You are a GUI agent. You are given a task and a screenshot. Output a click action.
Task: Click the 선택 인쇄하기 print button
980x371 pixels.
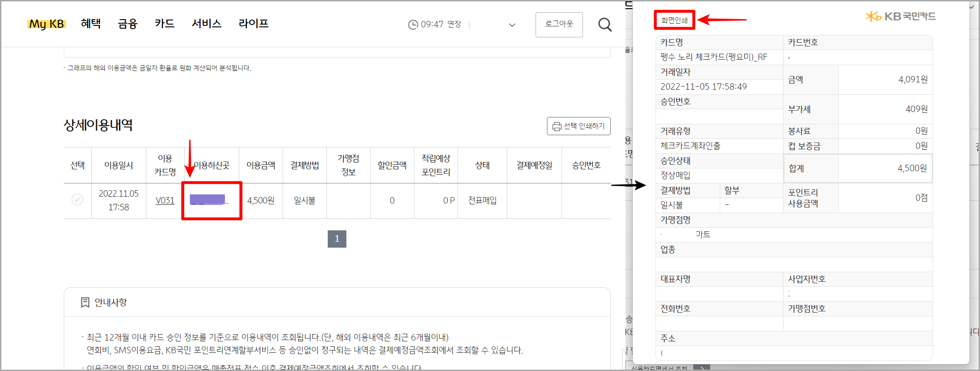(578, 126)
